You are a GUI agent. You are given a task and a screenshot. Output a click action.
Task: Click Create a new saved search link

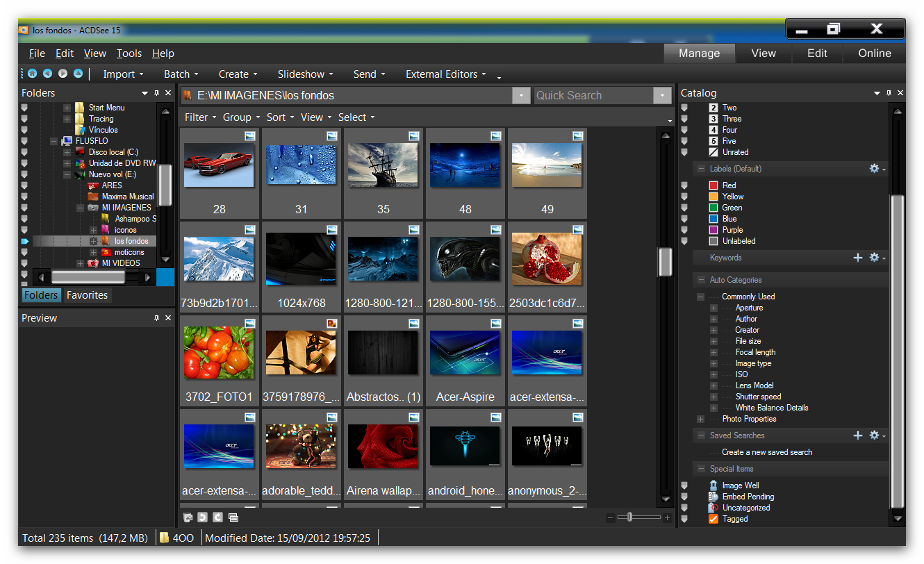coord(766,452)
